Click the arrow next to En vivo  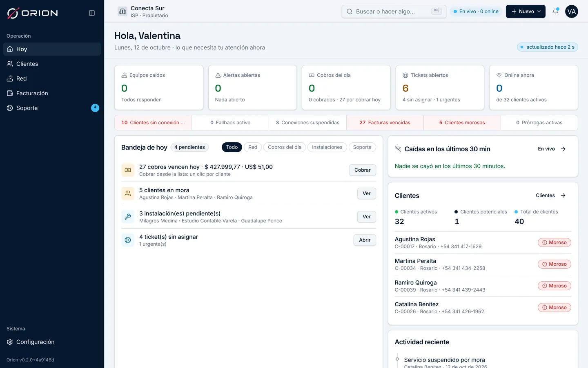click(563, 149)
